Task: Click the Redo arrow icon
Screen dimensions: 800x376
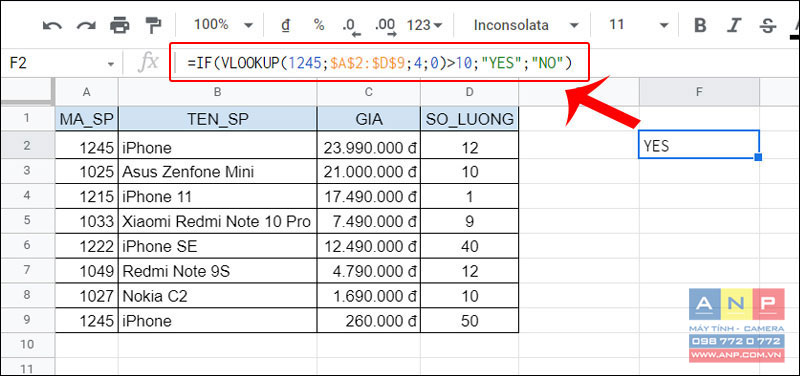Action: pyautogui.click(x=86, y=25)
